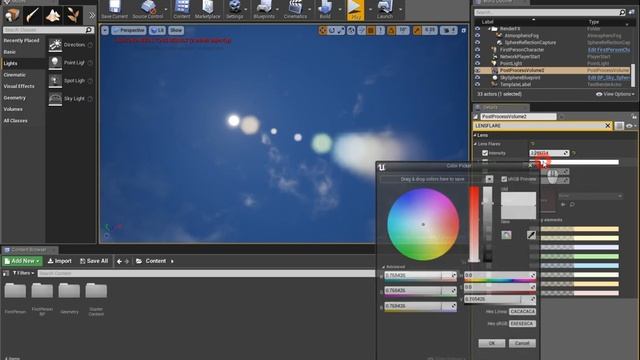The image size is (640, 360).
Task: Open the FirstPerson folder thumbnail
Action: [x=15, y=291]
